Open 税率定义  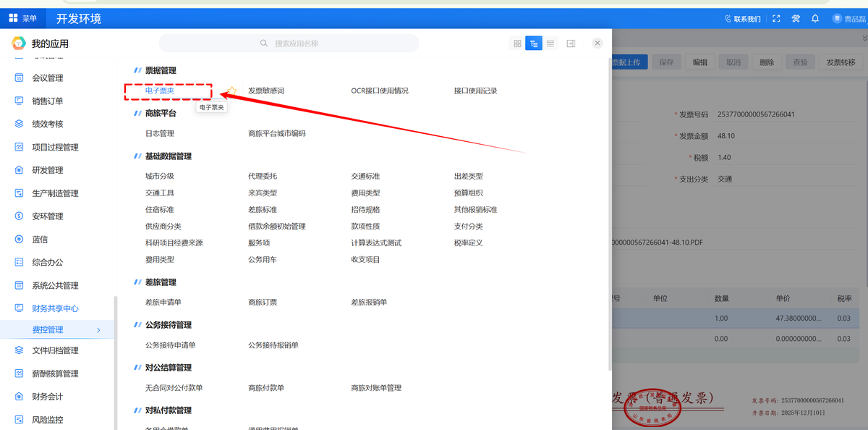(x=469, y=243)
